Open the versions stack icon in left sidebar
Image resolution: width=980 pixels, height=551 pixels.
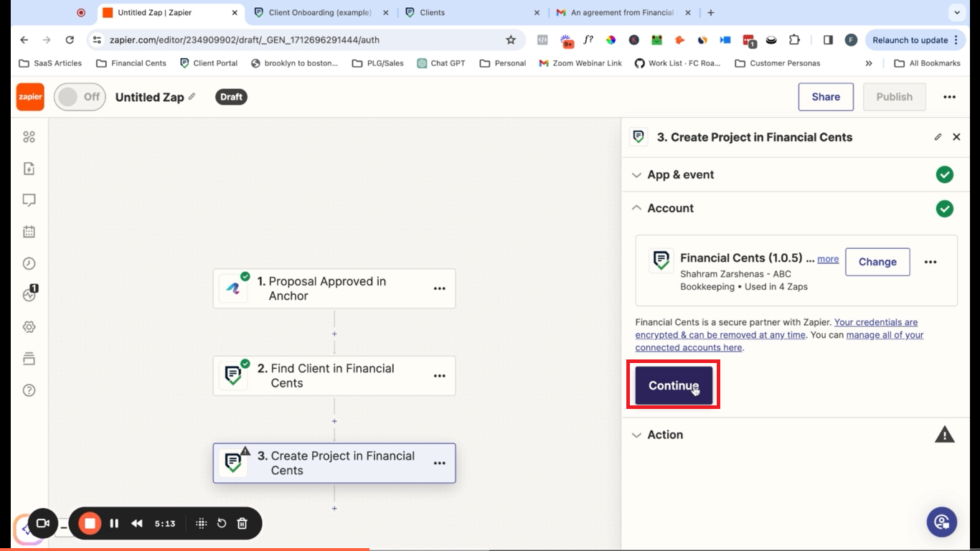pos(29,358)
